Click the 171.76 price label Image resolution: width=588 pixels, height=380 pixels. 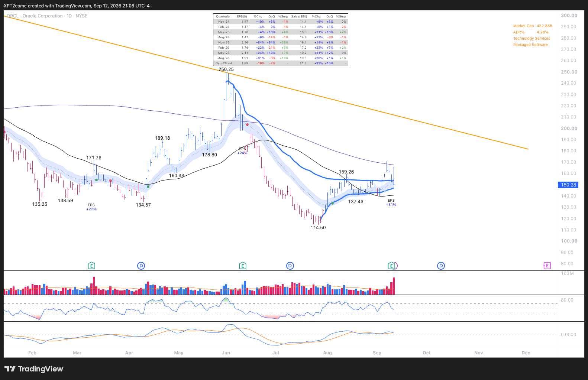(x=94, y=158)
